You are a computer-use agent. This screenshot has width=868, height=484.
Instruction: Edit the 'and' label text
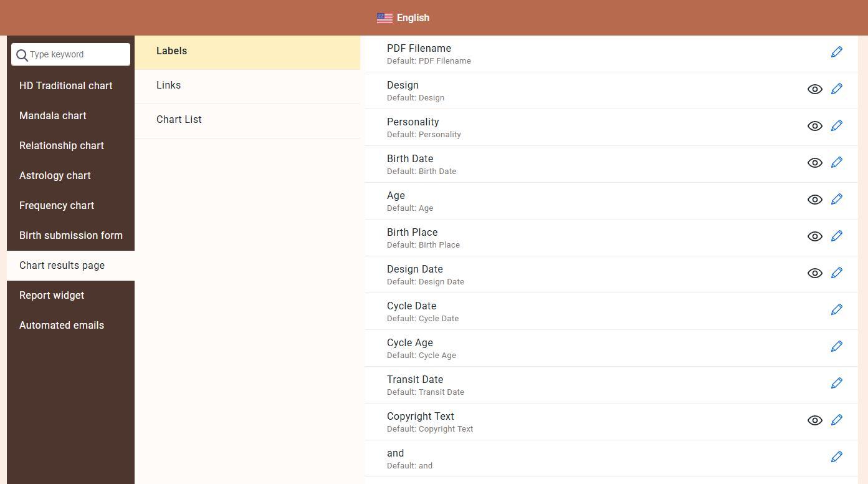pyautogui.click(x=836, y=457)
